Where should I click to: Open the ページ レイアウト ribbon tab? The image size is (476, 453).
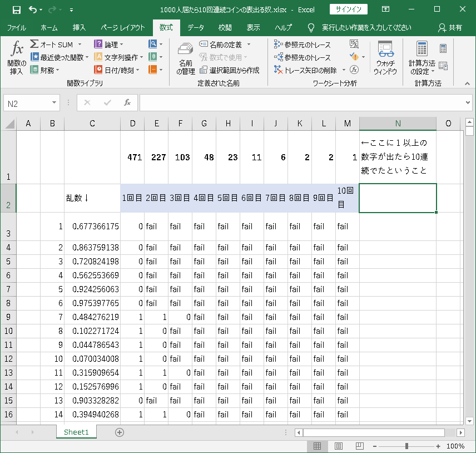[122, 27]
